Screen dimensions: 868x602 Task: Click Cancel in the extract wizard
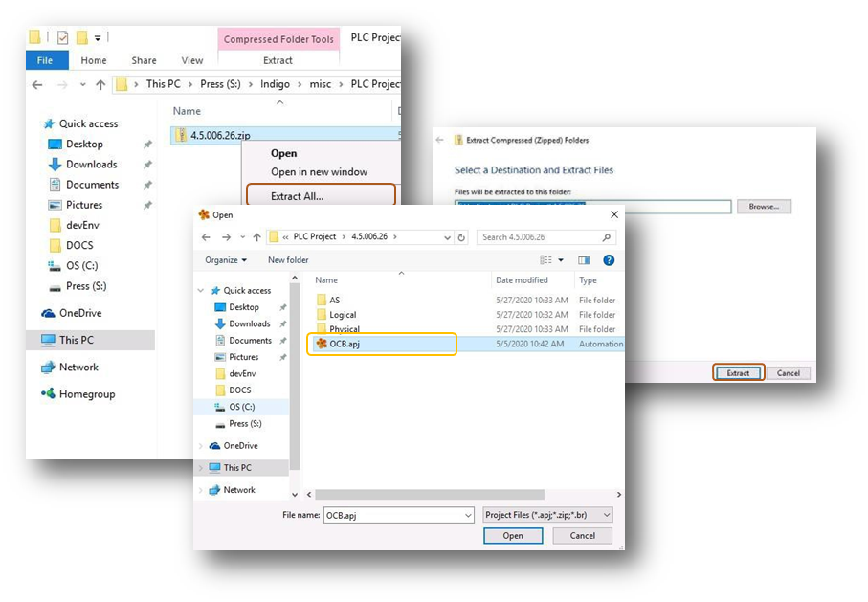pos(788,372)
